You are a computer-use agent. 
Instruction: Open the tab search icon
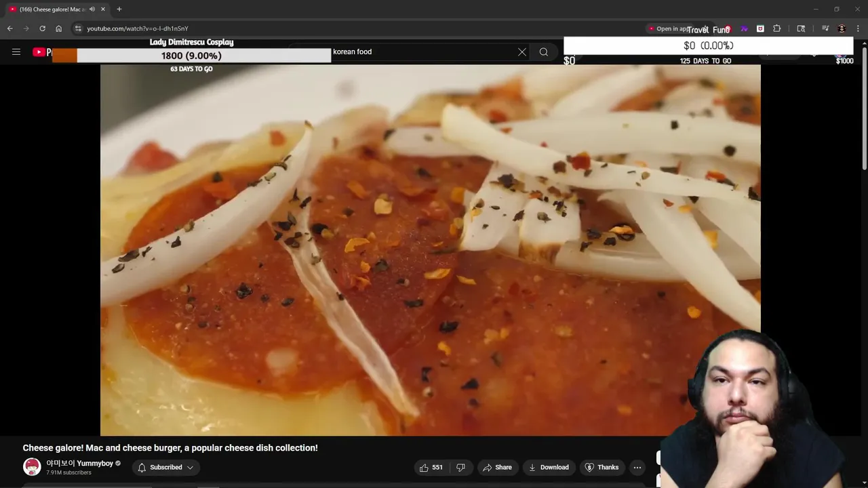click(801, 28)
